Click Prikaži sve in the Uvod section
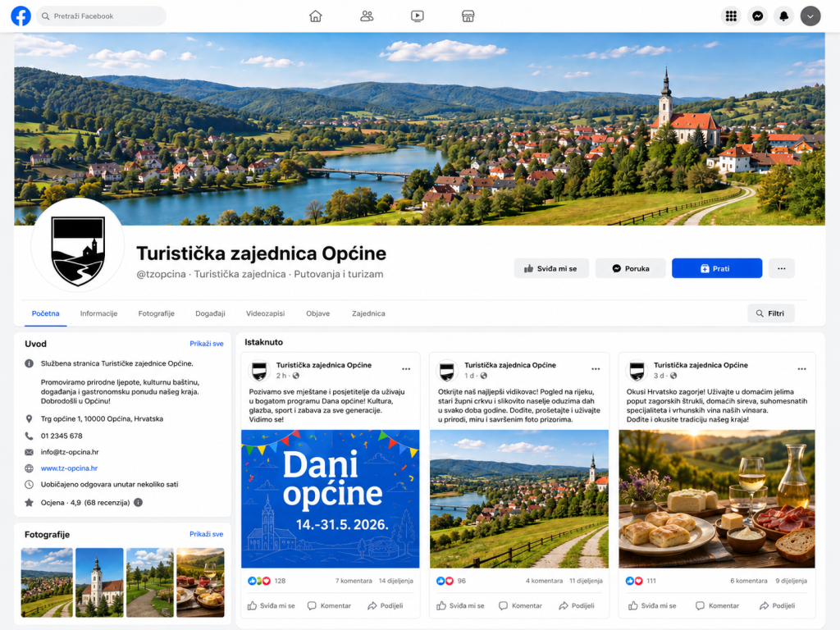The height and width of the screenshot is (630, 840). click(206, 344)
